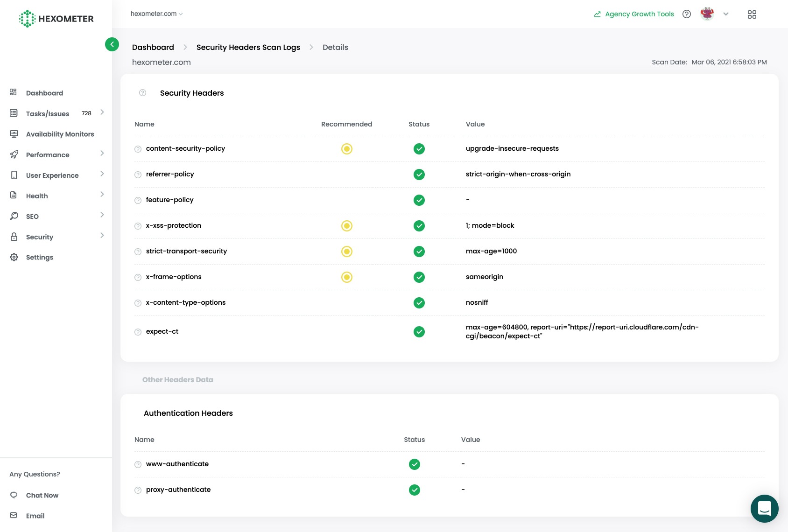Click info icon beside www-authenticate
The width and height of the screenshot is (788, 532).
(138, 465)
